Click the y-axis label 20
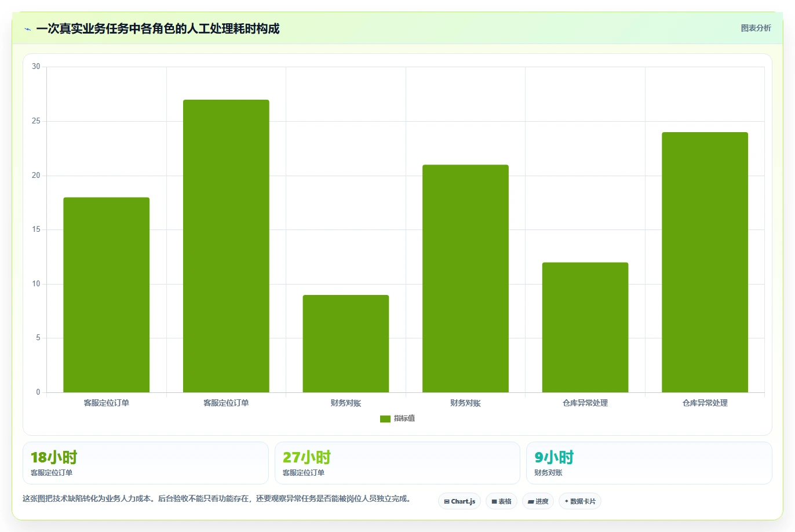Image resolution: width=795 pixels, height=532 pixels. [36, 176]
